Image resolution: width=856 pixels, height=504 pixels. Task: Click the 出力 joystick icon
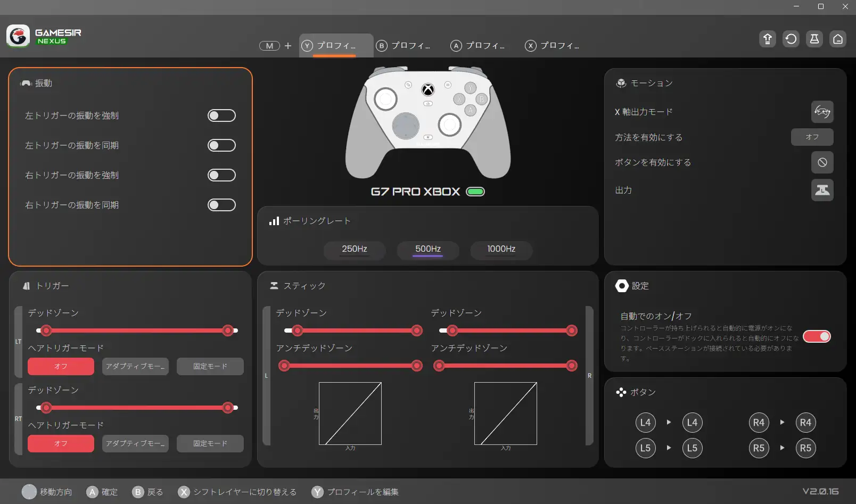822,190
